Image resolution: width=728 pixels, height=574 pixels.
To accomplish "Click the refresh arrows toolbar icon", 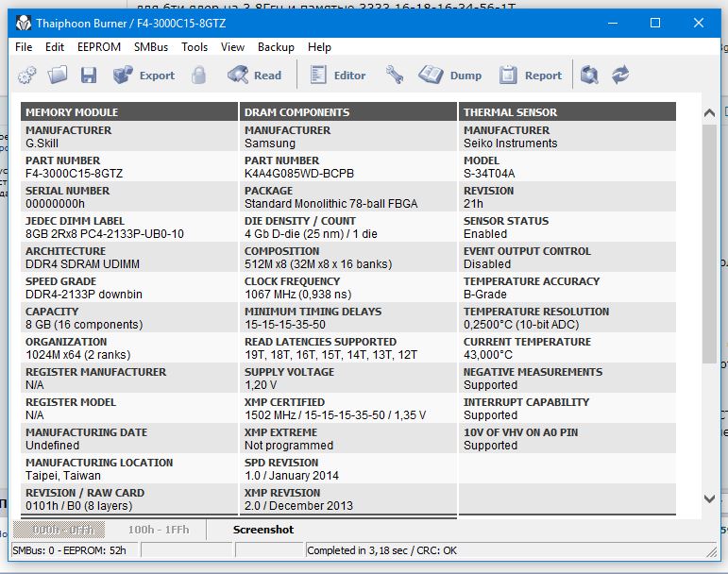I will (620, 76).
